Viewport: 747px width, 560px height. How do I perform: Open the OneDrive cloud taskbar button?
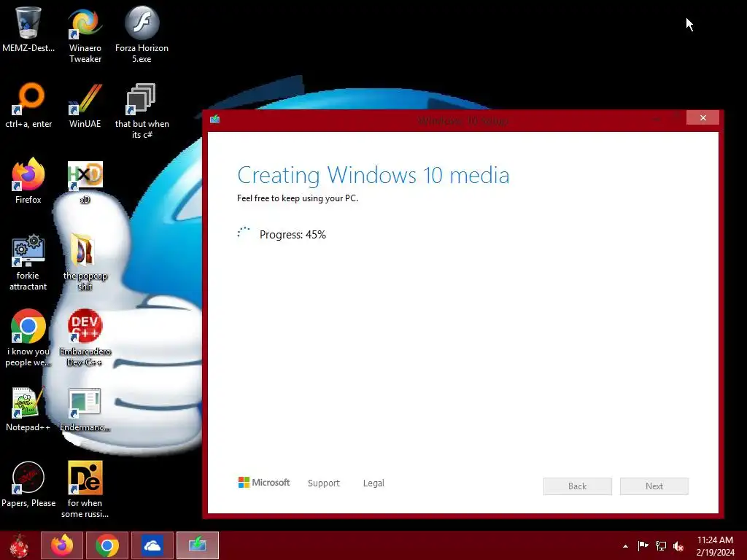click(x=152, y=545)
